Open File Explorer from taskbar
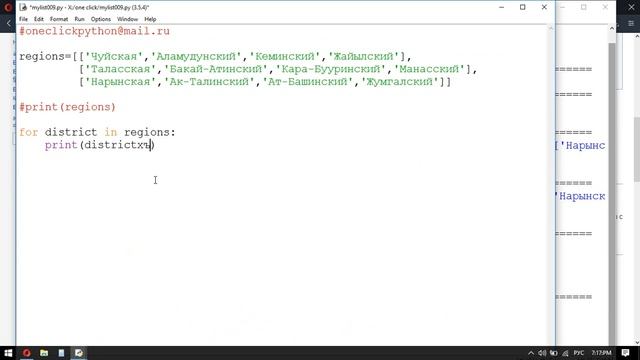 [x=44, y=353]
